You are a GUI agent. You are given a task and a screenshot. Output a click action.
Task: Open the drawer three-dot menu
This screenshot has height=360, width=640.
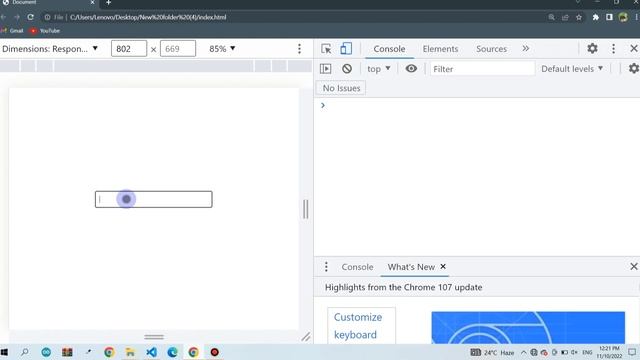326,267
